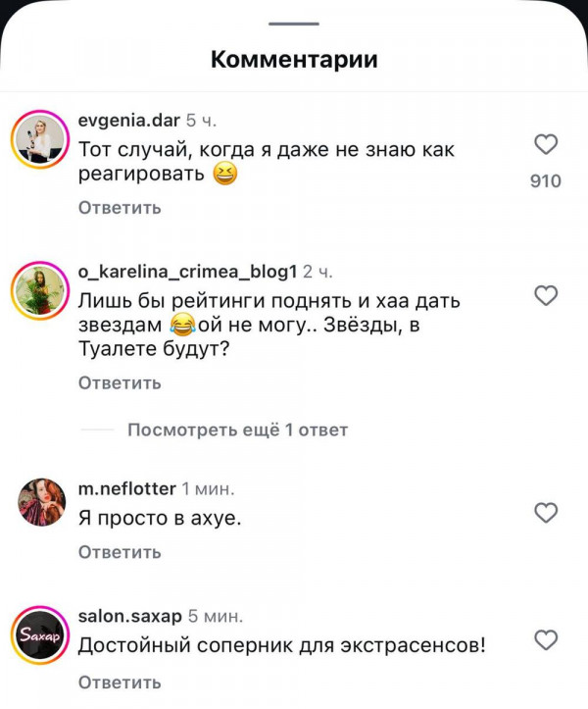
Task: Open m.neflotter username link
Action: [x=127, y=488]
